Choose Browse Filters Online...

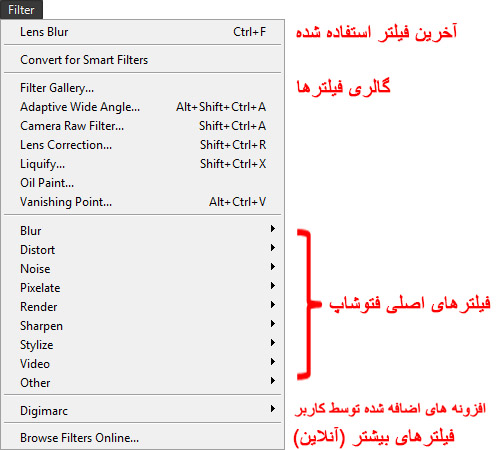(x=143, y=438)
